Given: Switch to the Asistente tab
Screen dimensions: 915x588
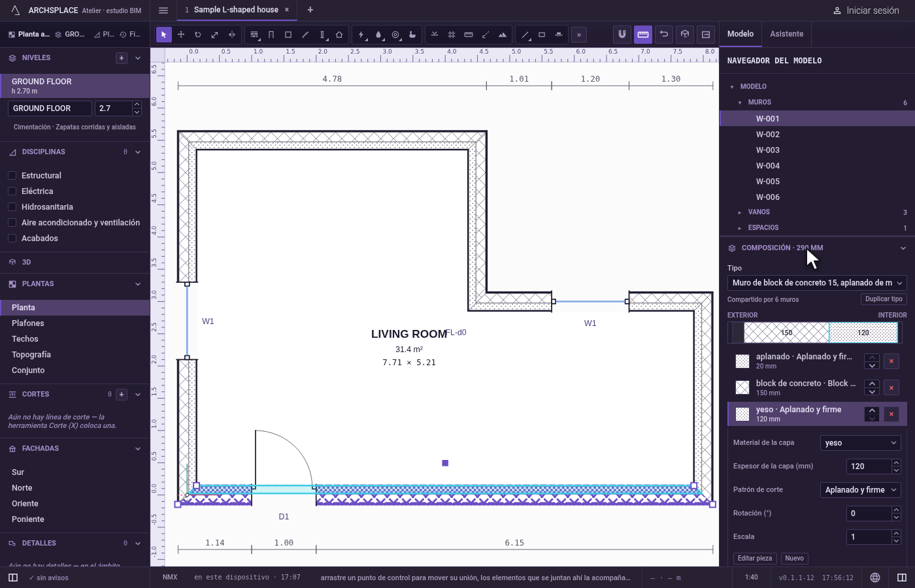Looking at the screenshot, I should click(x=787, y=34).
